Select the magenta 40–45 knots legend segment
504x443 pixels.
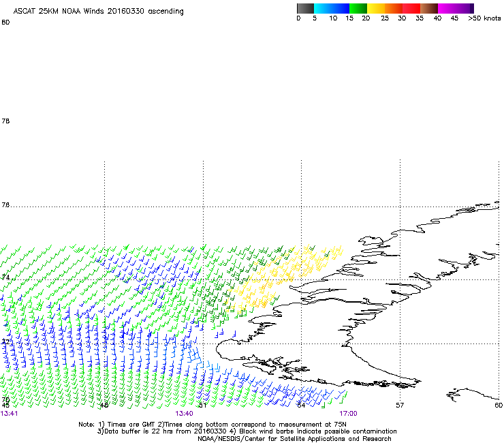[x=447, y=8]
